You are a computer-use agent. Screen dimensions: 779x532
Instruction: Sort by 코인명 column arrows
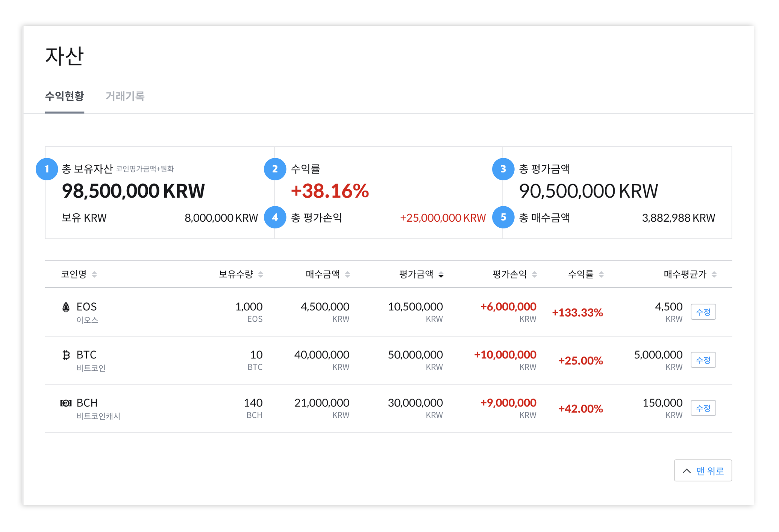click(x=94, y=275)
